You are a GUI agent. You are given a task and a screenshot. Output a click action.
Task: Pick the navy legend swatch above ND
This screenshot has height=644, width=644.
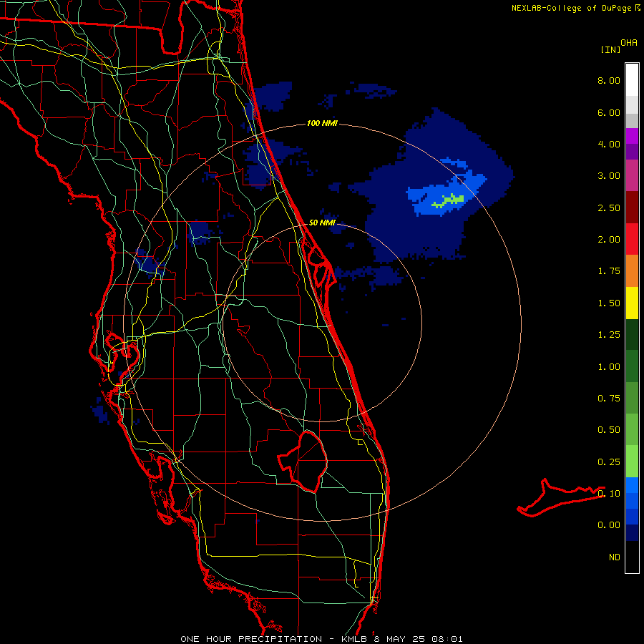tap(632, 533)
